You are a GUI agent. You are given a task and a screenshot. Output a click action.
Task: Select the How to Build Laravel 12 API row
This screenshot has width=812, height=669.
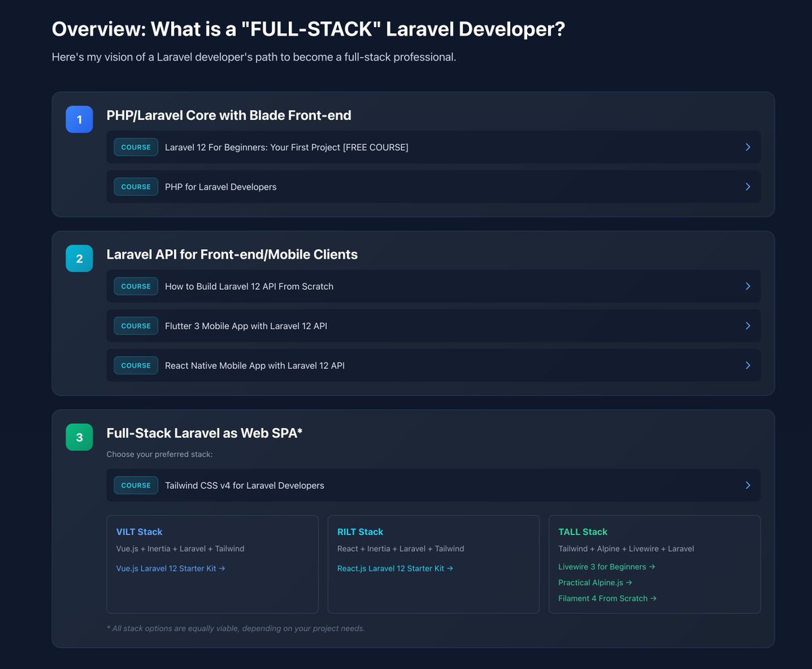(x=433, y=286)
